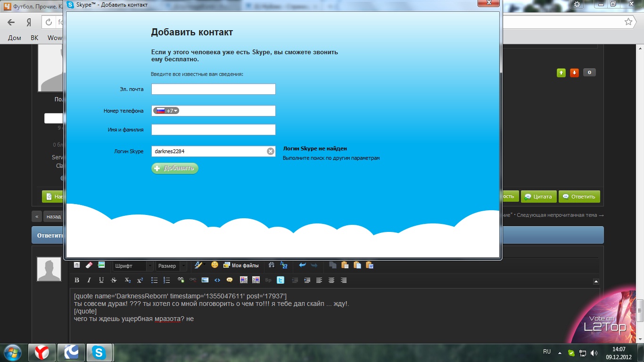The image size is (644, 362).
Task: Show hidden system tray icons
Action: coord(560,353)
